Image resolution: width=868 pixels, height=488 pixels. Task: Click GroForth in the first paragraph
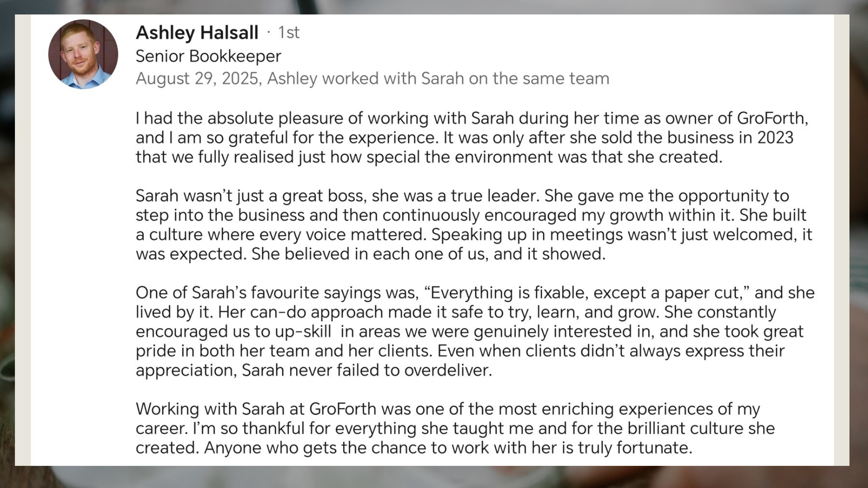(771, 118)
